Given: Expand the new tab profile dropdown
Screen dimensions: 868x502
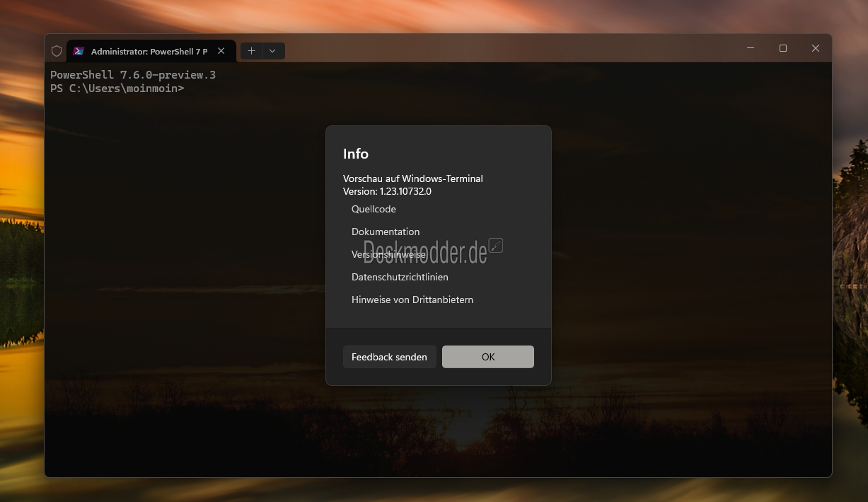Looking at the screenshot, I should click(x=273, y=51).
